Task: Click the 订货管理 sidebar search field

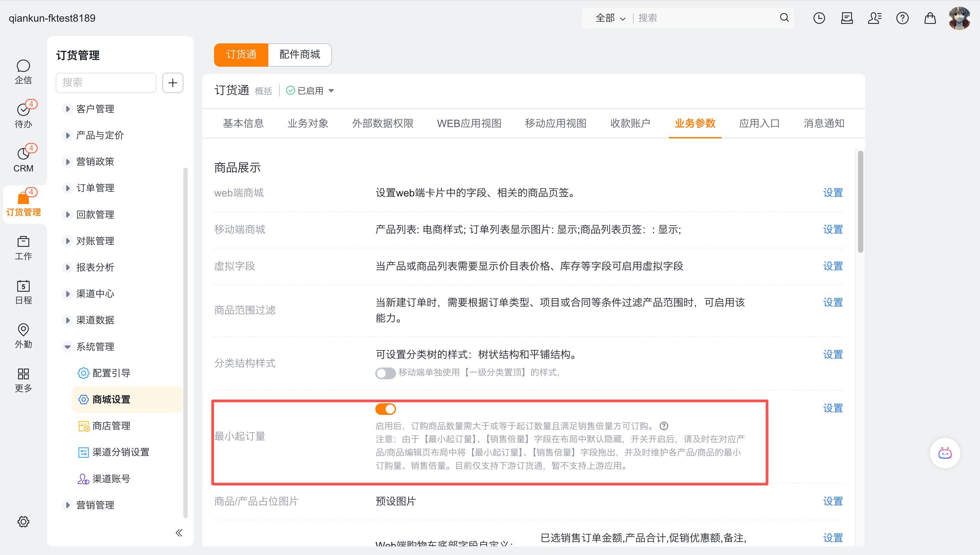Action: 106,83
